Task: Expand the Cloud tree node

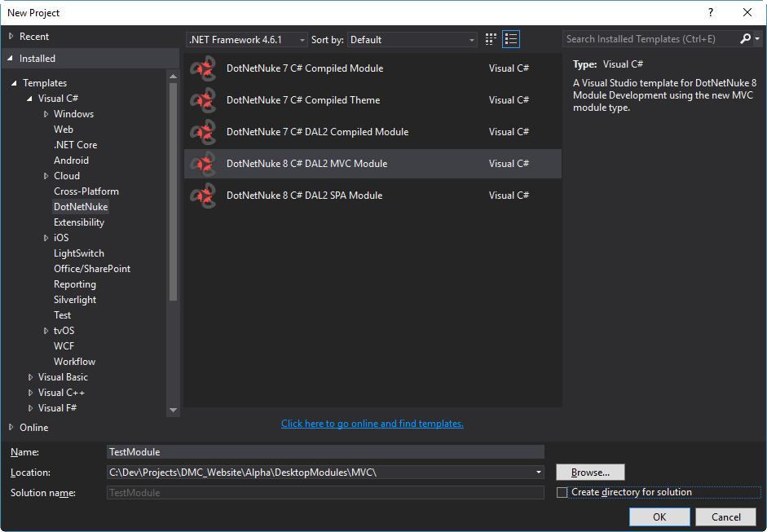Action: tap(46, 176)
